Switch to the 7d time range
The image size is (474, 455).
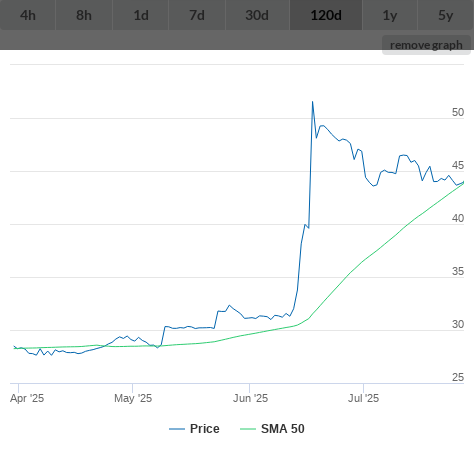(x=197, y=15)
